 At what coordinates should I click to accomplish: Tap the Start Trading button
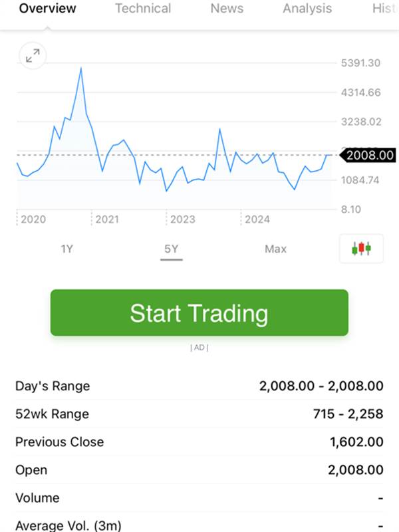coord(199,313)
